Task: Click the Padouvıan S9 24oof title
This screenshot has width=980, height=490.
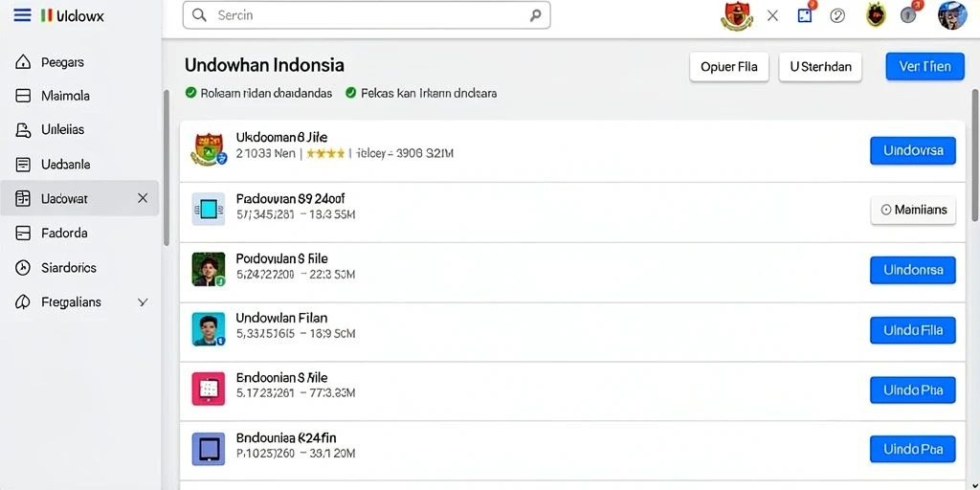Action: 290,199
